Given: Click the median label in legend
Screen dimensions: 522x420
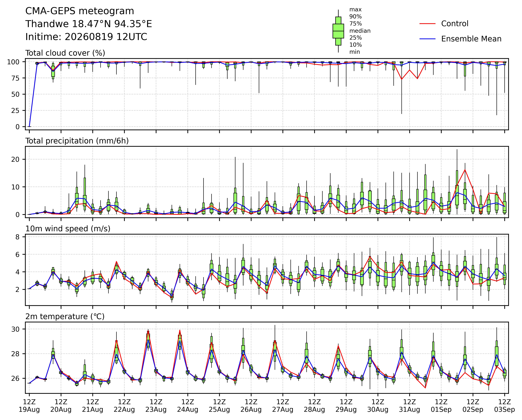Looking at the screenshot, I should pyautogui.click(x=360, y=31).
